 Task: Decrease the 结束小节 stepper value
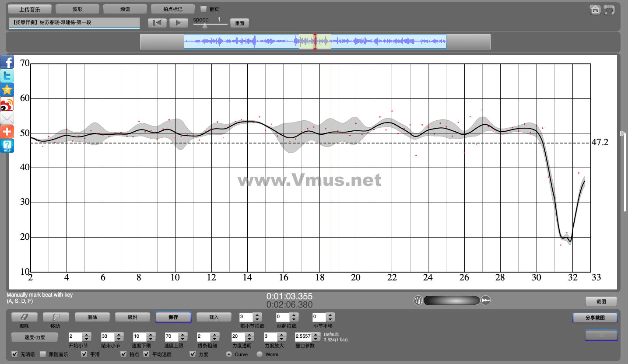tap(118, 339)
